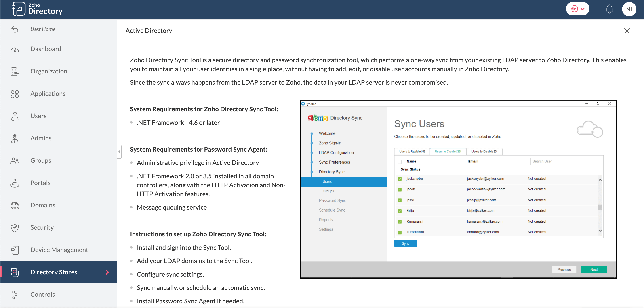Screen dimensions: 644x308
Task: Expand Directory Stores arrow
Action: (x=107, y=272)
